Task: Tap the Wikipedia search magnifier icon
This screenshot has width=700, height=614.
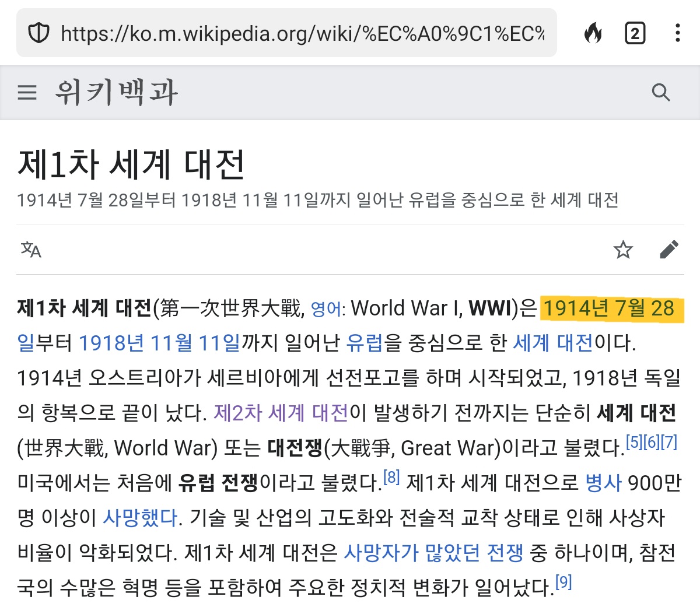Action: click(x=660, y=92)
